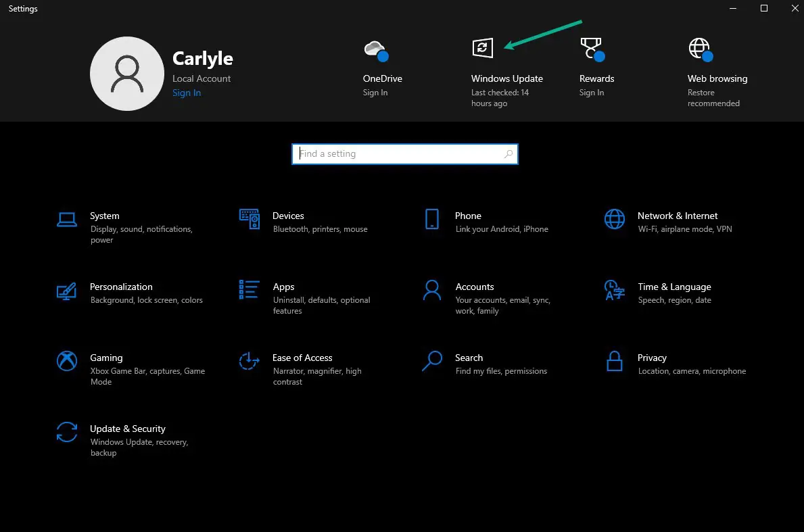Open the Windows Update label
The width and height of the screenshot is (804, 532).
tap(507, 78)
